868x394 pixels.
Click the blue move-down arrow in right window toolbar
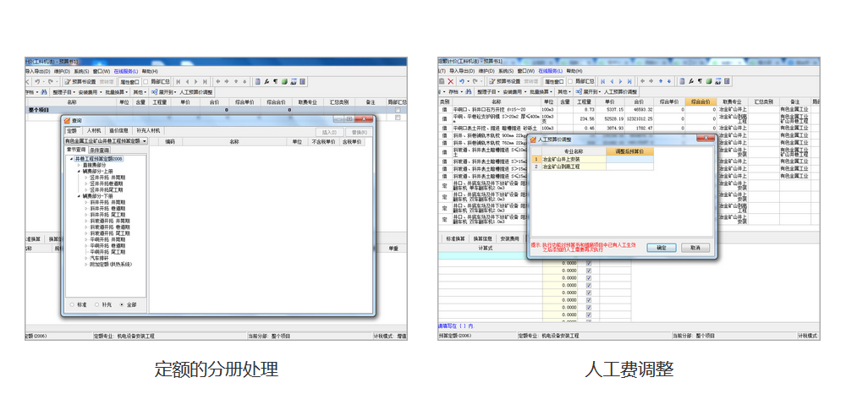point(669,82)
